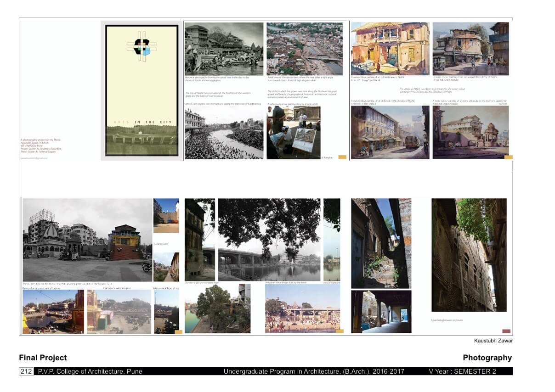The width and height of the screenshot is (555, 392).
Task: Click the 'Final Project' heading
Action: click(43, 358)
